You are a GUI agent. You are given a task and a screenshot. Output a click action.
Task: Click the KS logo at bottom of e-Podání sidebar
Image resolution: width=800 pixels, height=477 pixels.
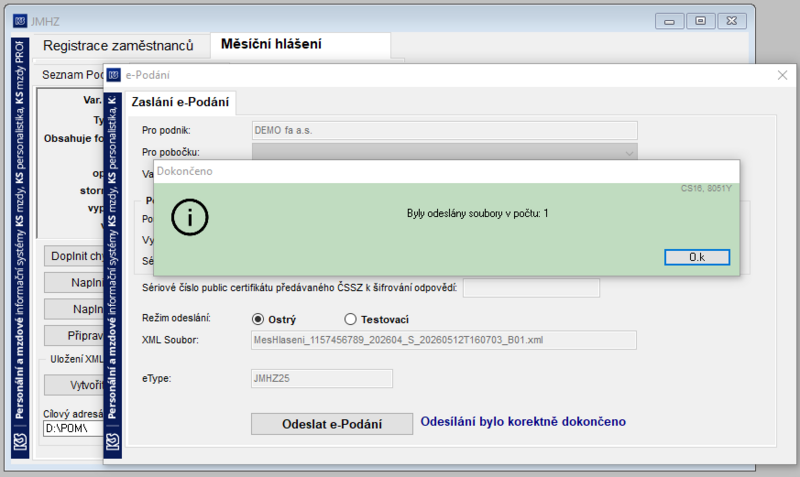pyautogui.click(x=113, y=441)
